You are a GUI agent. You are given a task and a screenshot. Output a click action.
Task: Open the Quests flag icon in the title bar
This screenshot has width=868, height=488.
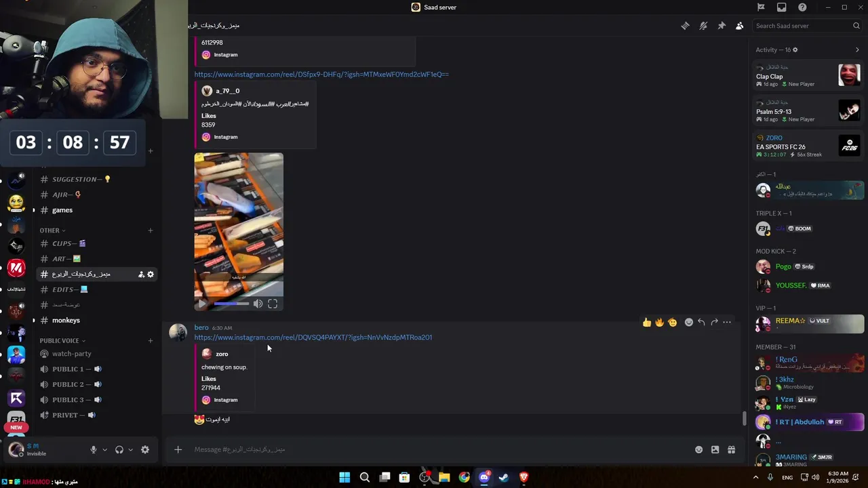pyautogui.click(x=761, y=7)
